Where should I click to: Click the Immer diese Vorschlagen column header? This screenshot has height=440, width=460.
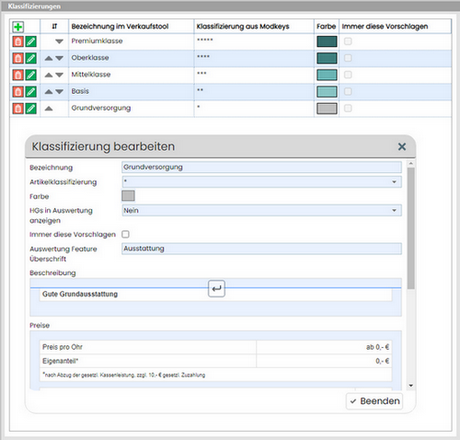[x=385, y=26]
